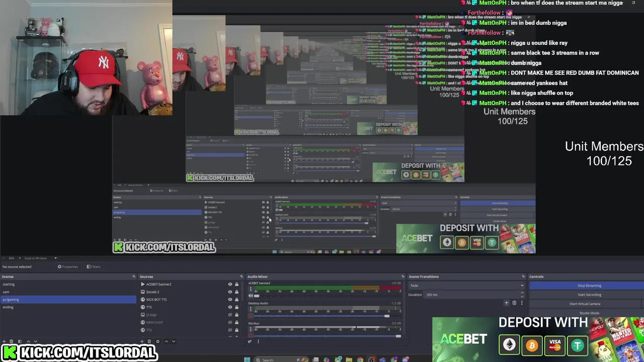This screenshot has width=644, height=362.
Task: Move selected scene up
Action: 28,341
